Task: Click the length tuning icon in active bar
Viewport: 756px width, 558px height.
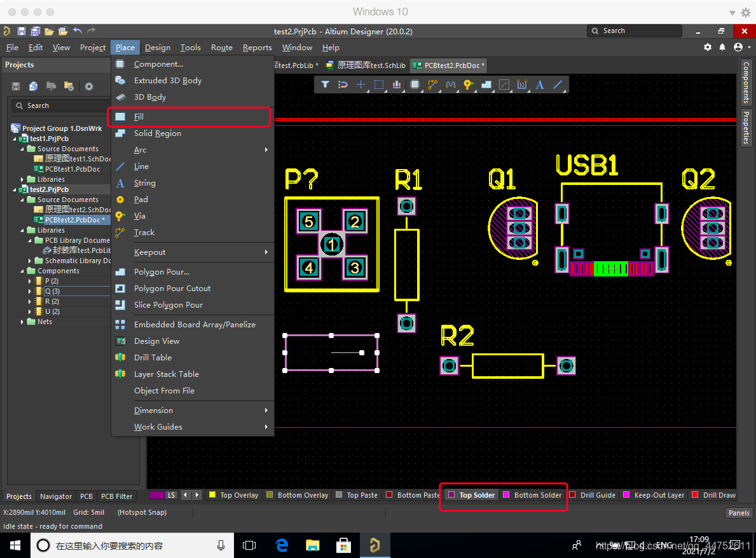Action: point(450,85)
